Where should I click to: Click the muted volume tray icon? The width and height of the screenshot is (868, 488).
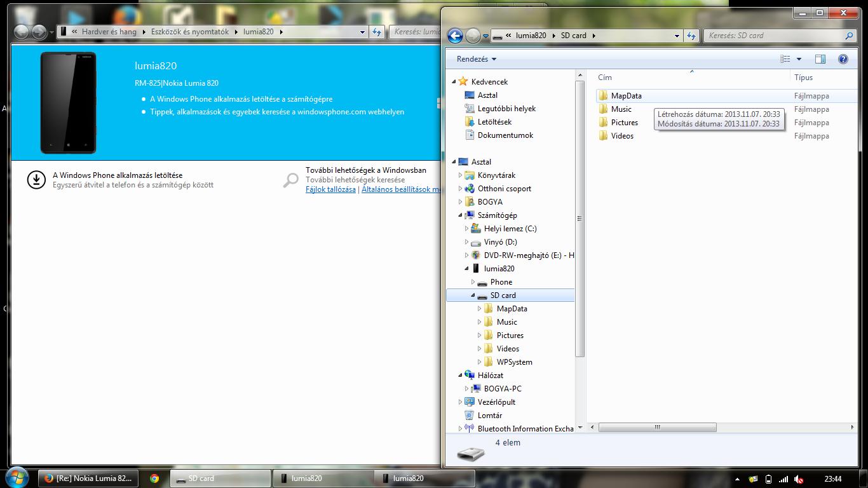coord(799,479)
